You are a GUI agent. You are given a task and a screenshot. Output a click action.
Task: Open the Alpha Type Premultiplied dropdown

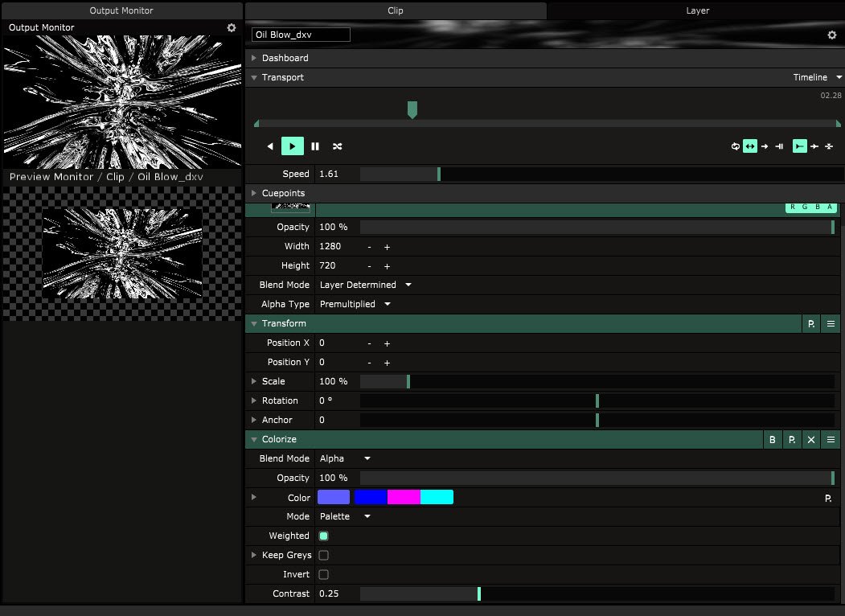[x=355, y=304]
